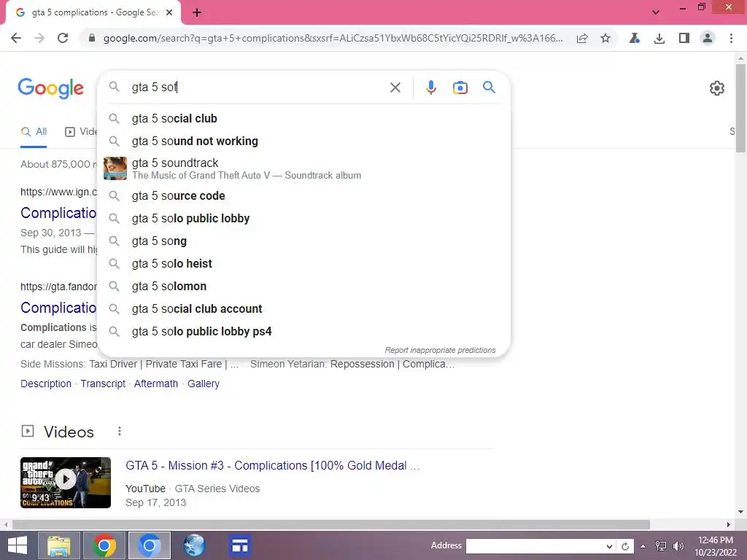
Task: Open GTA 5 Mission #3 Complications video link
Action: coord(273,465)
